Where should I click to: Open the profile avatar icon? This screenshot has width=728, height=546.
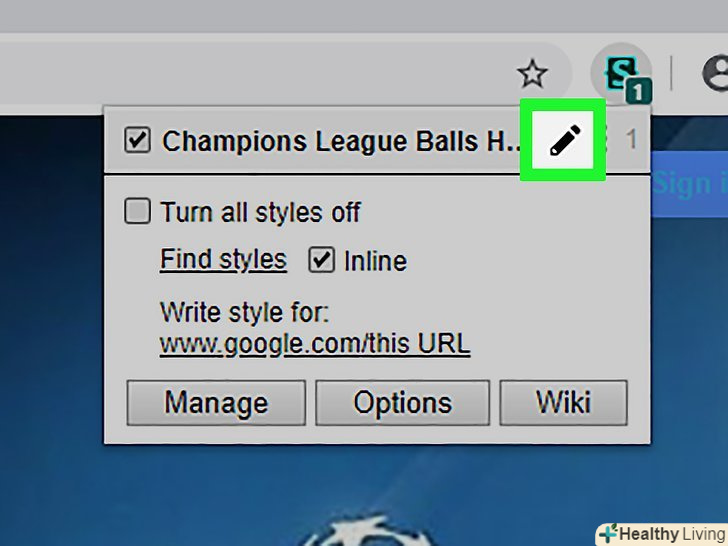(716, 73)
